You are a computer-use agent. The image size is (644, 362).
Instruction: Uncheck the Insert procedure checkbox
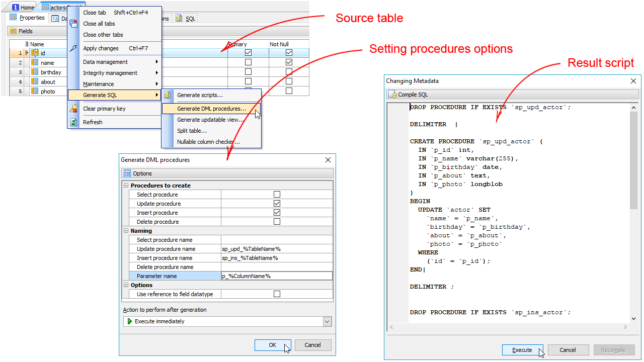coord(277,213)
